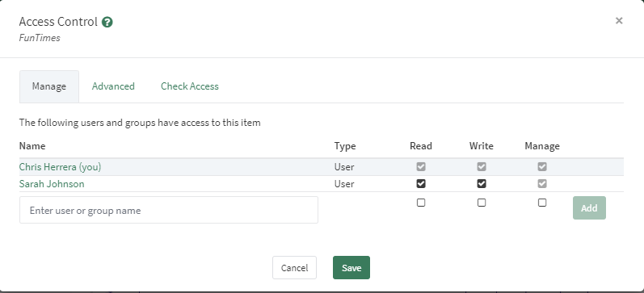644x293 pixels.
Task: Switch to the Advanced tab
Action: click(x=113, y=86)
